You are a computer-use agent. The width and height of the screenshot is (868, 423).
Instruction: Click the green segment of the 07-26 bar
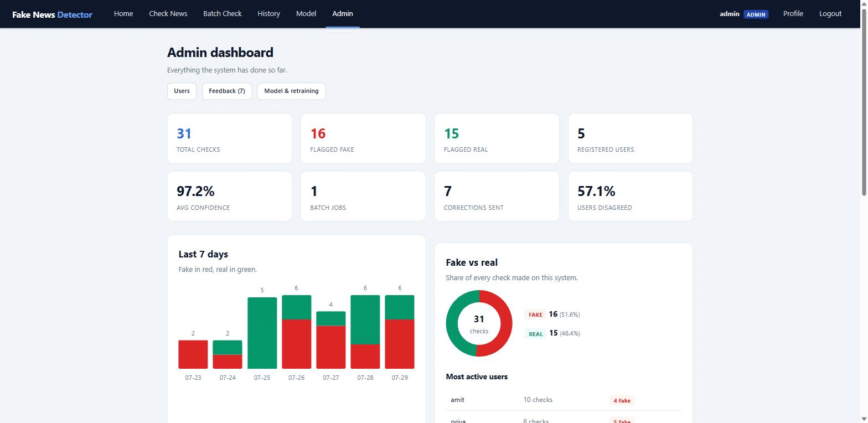[x=297, y=307]
